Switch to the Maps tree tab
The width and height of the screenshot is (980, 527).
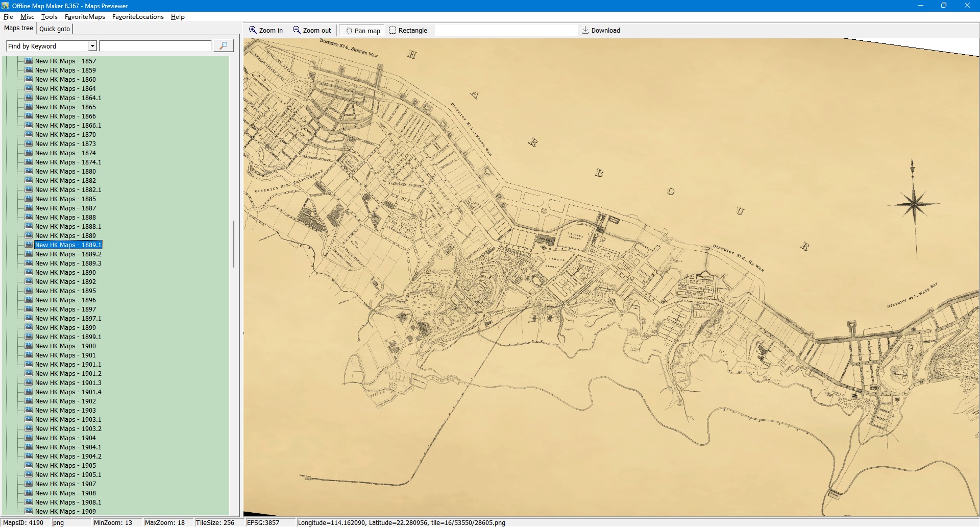18,28
